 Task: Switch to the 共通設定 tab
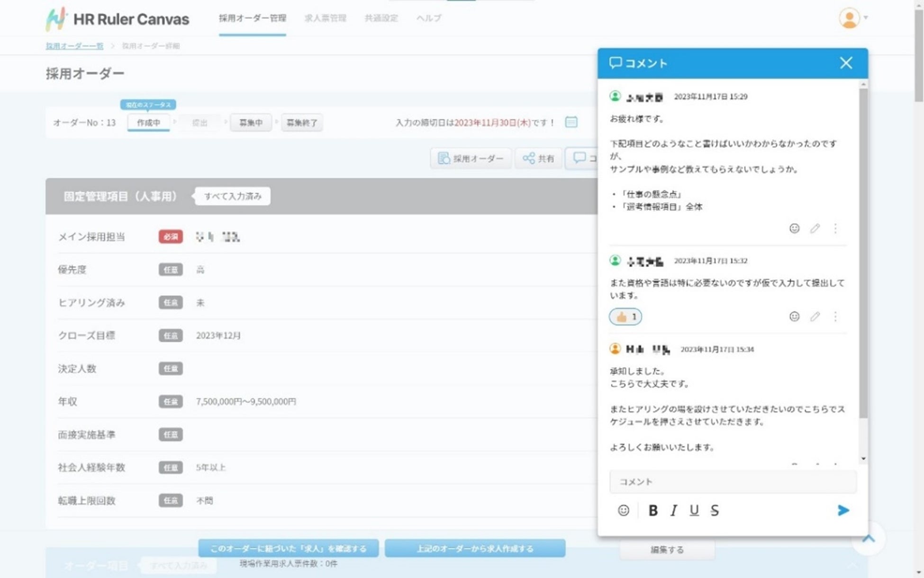tap(381, 18)
